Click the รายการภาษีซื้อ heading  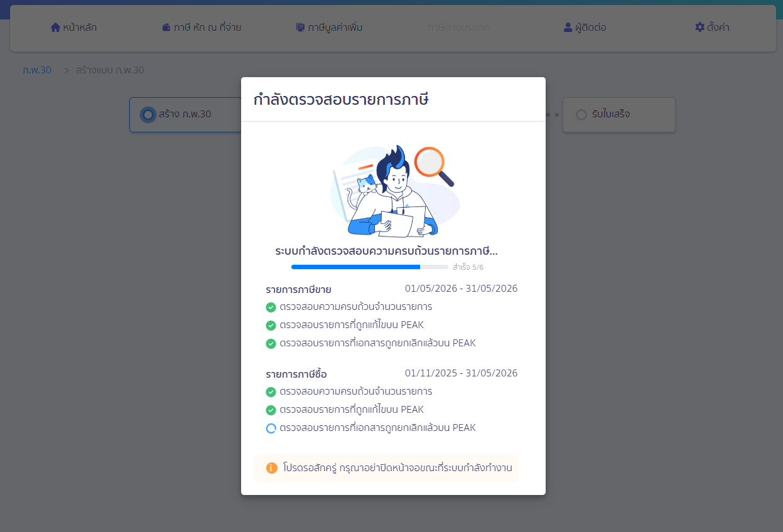tap(296, 375)
